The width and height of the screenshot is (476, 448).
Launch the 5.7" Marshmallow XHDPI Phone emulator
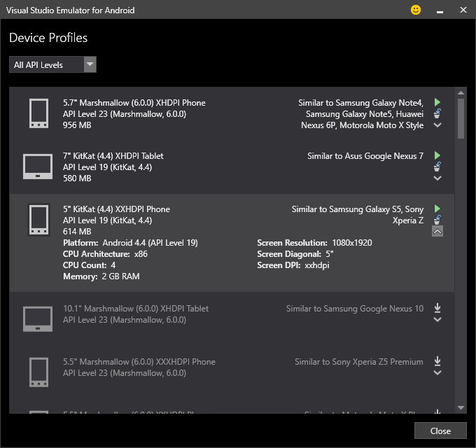click(x=437, y=102)
